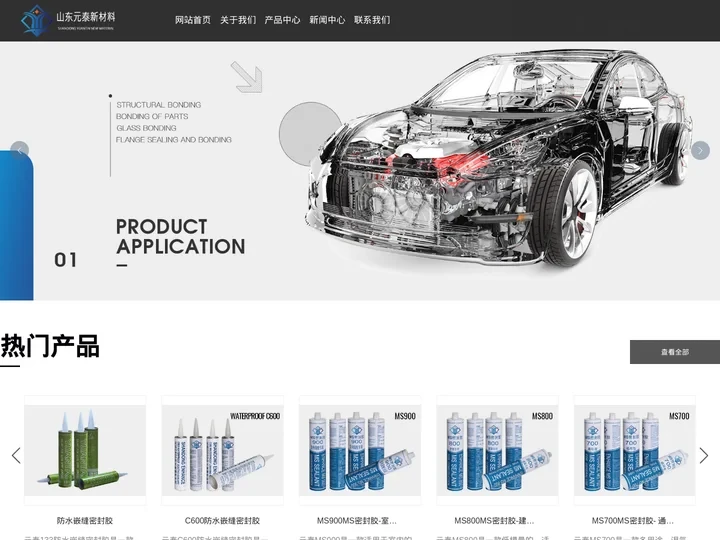Open the 网站首页 menu item
The width and height of the screenshot is (720, 540).
193,20
